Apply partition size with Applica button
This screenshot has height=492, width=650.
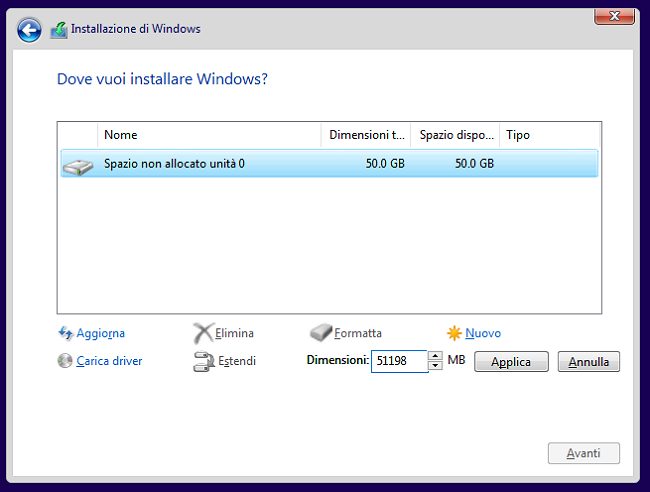[511, 362]
